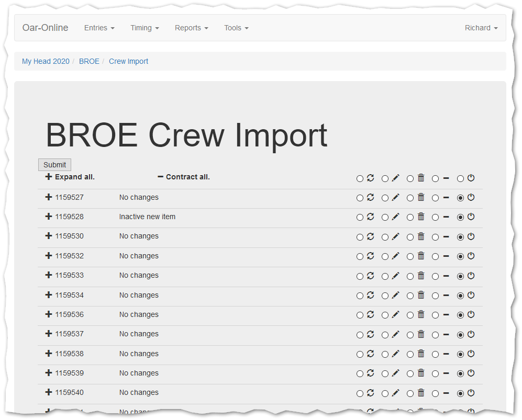Contract all crew entries
The height and width of the screenshot is (420, 522).
[x=184, y=177]
